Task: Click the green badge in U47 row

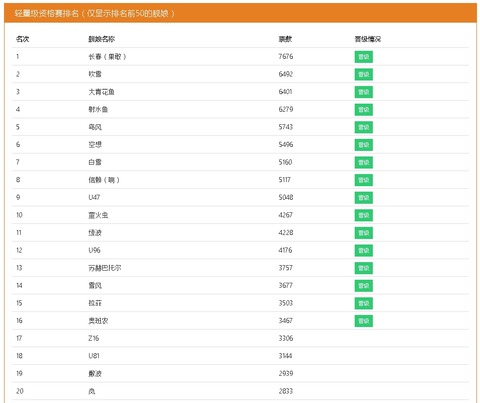Action: point(363,198)
